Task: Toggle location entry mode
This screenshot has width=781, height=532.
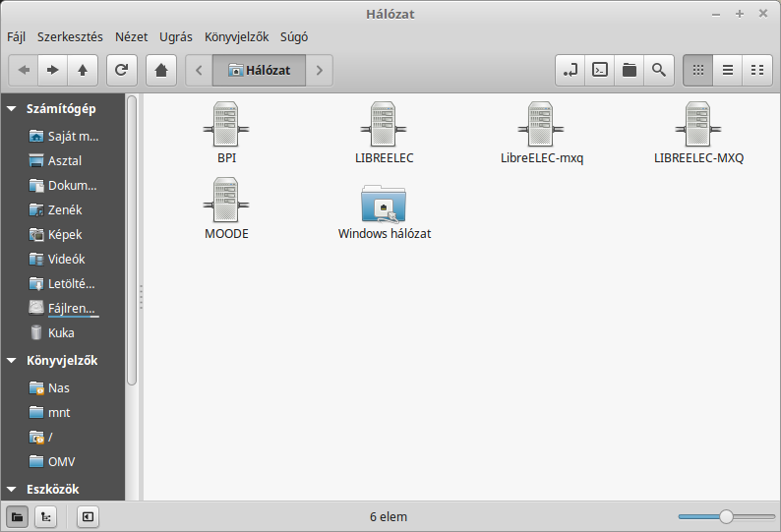Action: [571, 70]
